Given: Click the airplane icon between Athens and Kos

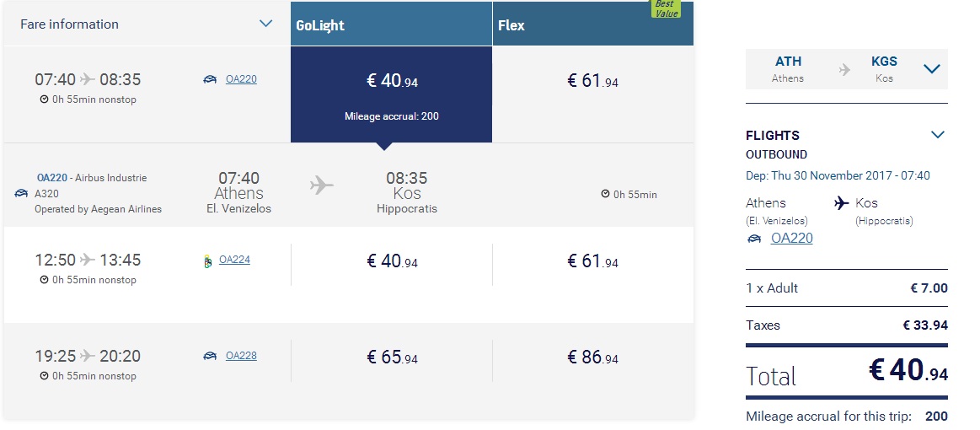Looking at the screenshot, I should tap(322, 185).
